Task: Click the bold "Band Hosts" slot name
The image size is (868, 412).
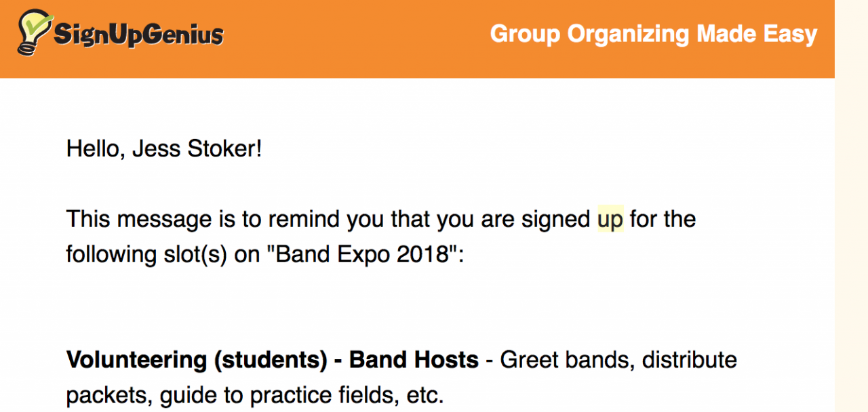Action: click(x=414, y=360)
